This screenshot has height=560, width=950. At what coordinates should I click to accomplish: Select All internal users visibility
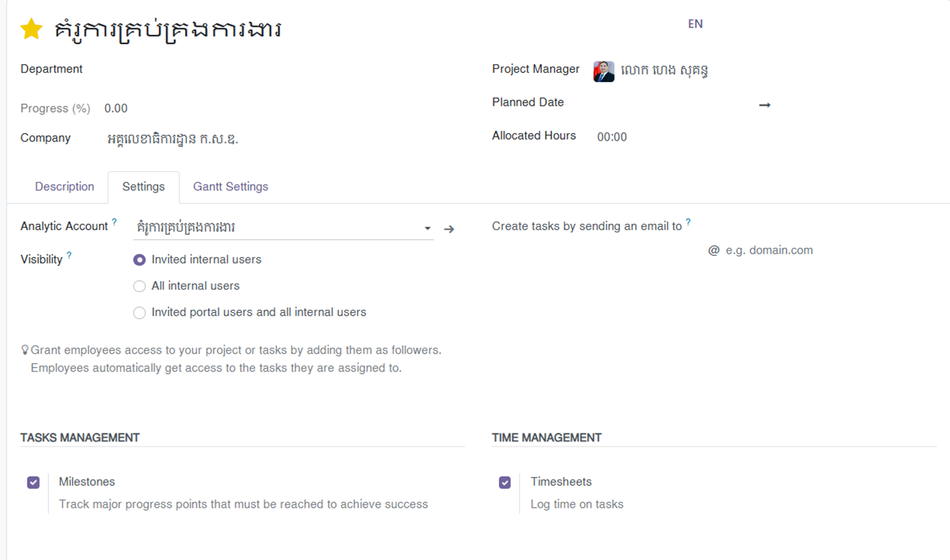pos(139,286)
